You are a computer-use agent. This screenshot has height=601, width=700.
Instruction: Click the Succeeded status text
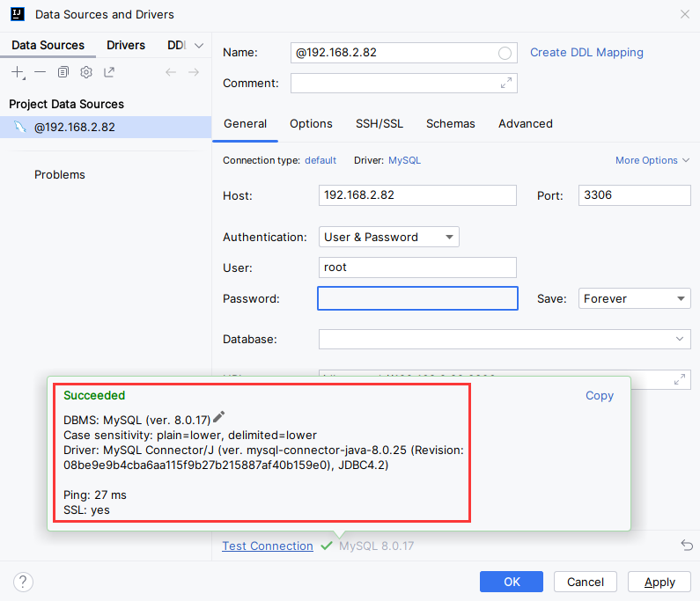pos(94,395)
